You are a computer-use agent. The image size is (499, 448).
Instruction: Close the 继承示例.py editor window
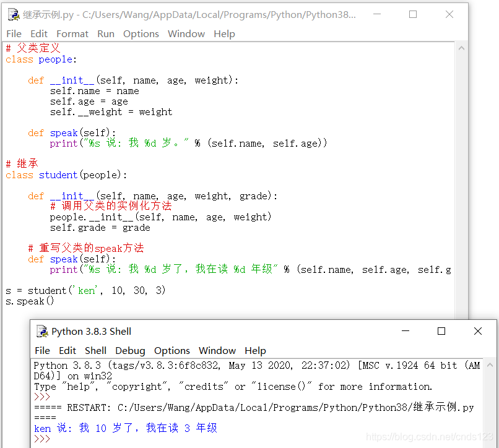[x=449, y=14]
